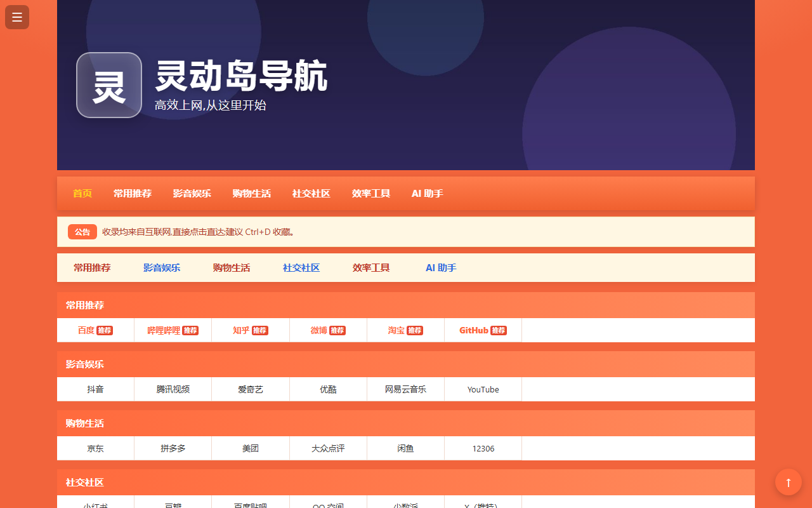Image resolution: width=812 pixels, height=508 pixels.
Task: Open the 哔哩哔哩 link
Action: [164, 330]
